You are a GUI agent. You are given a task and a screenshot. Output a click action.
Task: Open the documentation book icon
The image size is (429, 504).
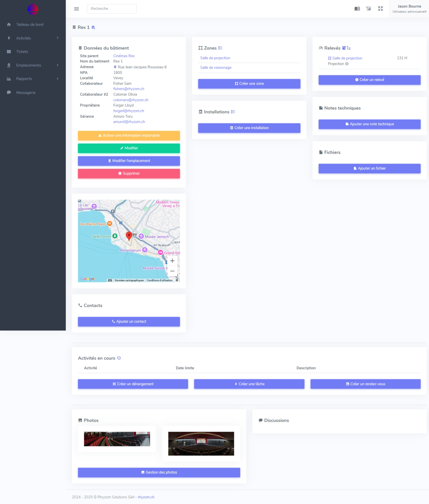(357, 9)
